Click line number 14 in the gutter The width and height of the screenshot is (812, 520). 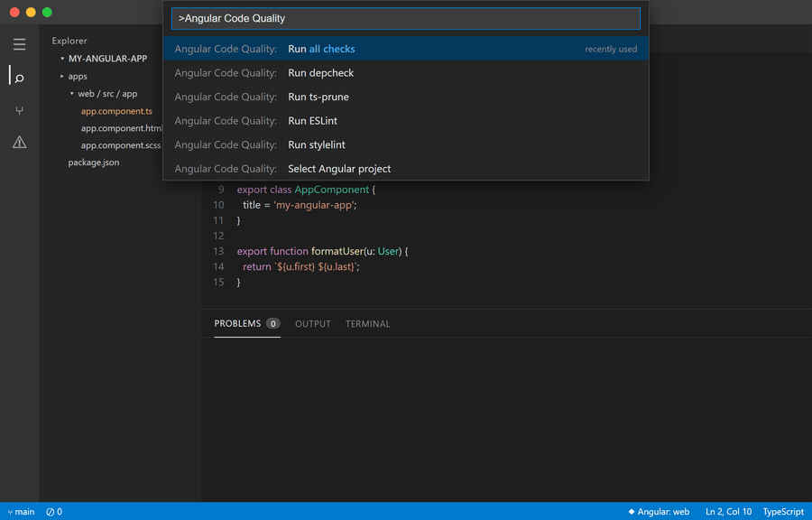pos(218,266)
